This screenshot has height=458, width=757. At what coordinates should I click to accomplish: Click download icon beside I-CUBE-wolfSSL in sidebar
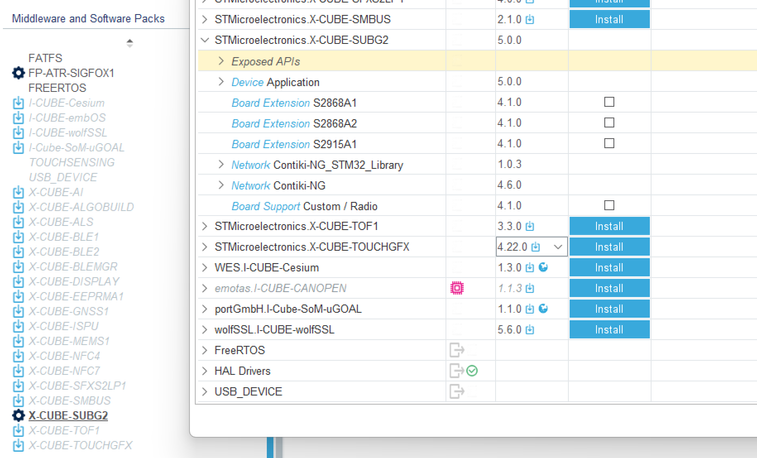18,133
